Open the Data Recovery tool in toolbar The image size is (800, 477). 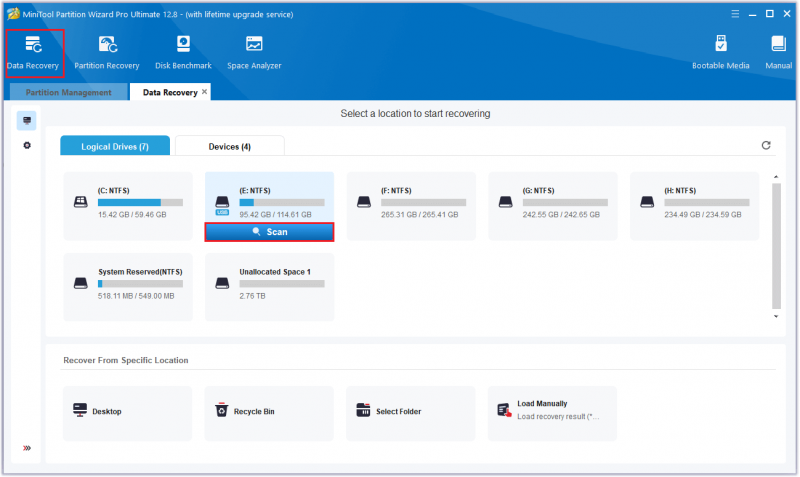pos(33,53)
